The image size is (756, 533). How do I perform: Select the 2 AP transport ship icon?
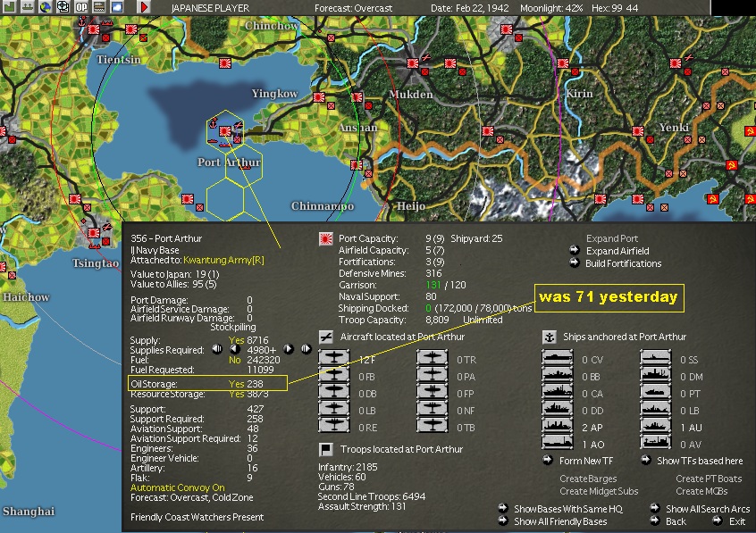[x=558, y=427]
